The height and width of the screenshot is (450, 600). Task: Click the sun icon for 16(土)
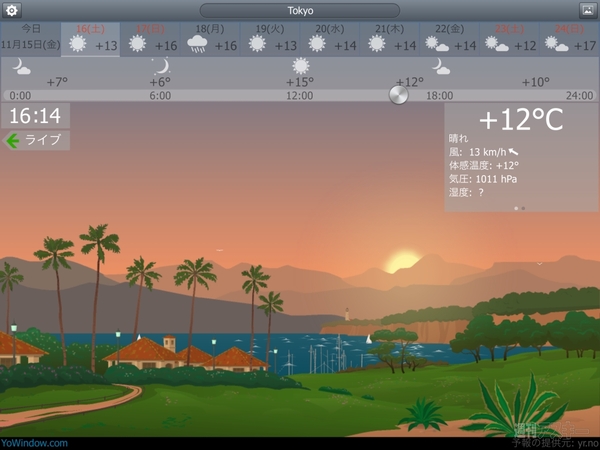coord(78,44)
